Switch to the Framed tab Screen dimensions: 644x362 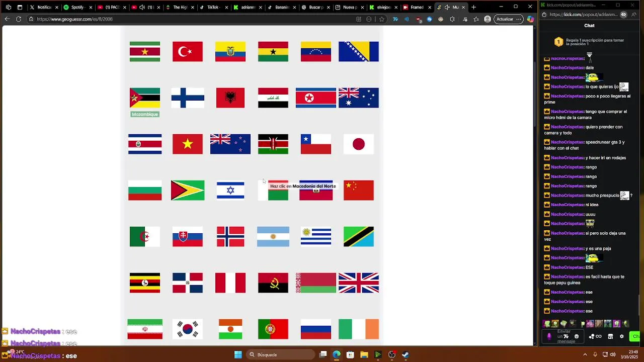(x=417, y=7)
